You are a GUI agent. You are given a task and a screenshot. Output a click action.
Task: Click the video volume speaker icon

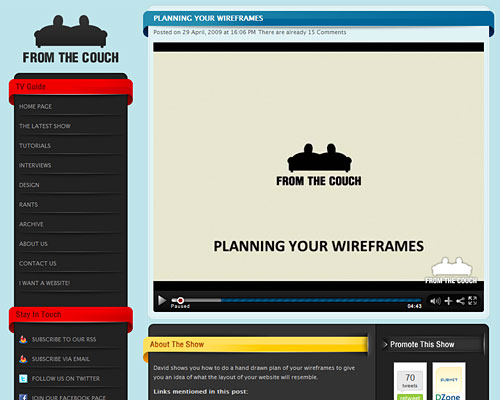tap(435, 301)
